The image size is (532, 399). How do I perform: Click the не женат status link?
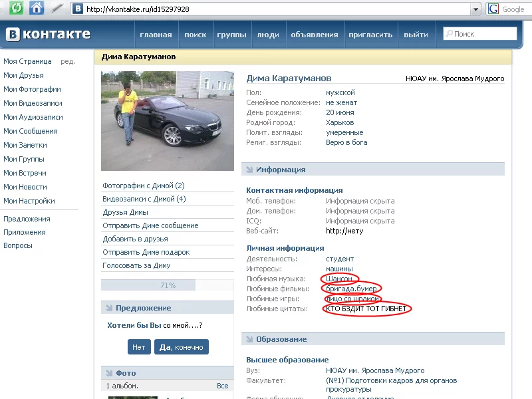(341, 102)
